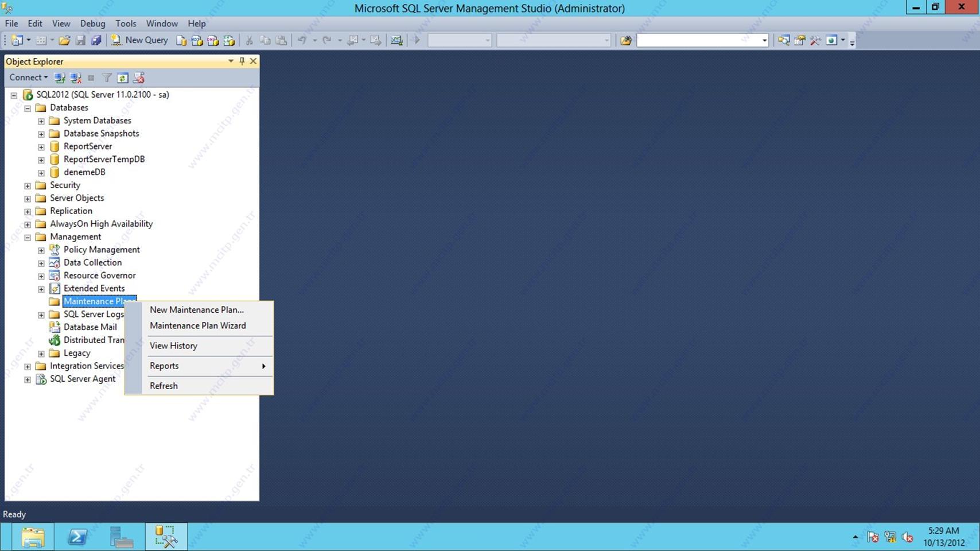
Task: Click the Database Engine Query icon
Action: (x=181, y=40)
